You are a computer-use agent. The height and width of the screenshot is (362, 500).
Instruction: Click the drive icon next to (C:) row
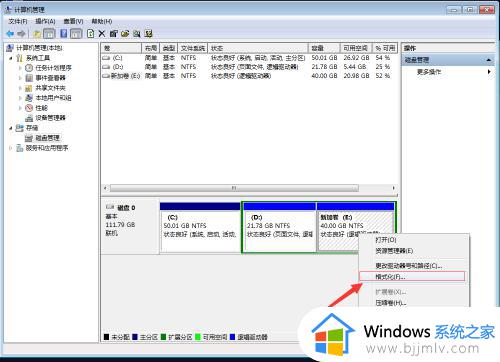pyautogui.click(x=106, y=58)
